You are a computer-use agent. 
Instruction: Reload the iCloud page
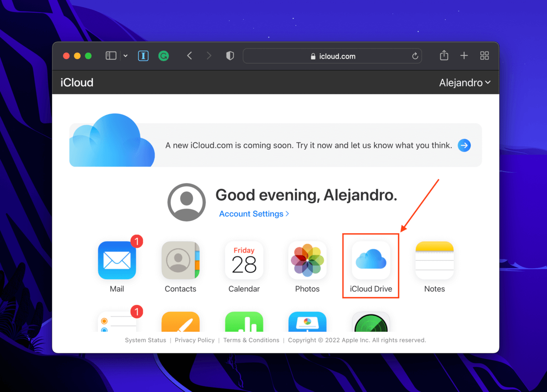(415, 56)
